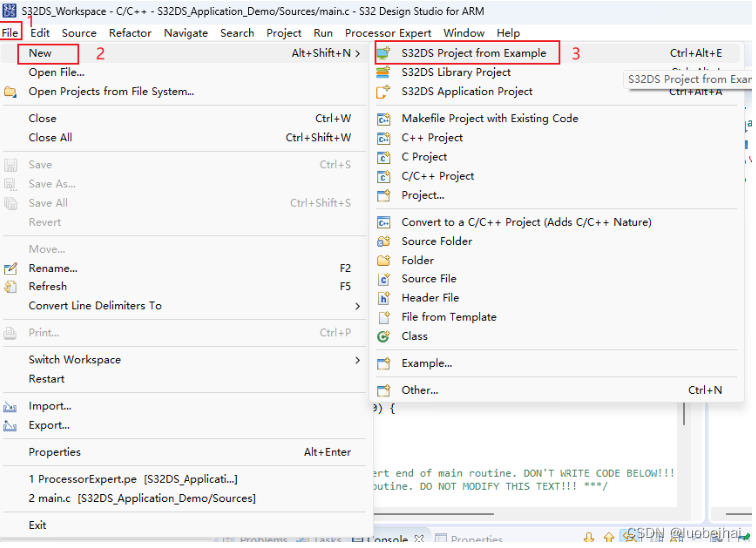
Task: Select S32DS Library Project
Action: point(557,72)
